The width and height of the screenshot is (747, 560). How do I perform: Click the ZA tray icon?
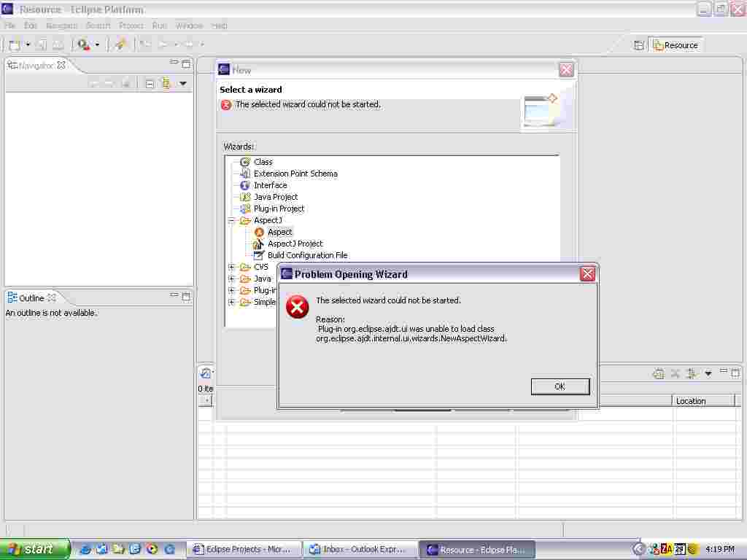point(667,549)
